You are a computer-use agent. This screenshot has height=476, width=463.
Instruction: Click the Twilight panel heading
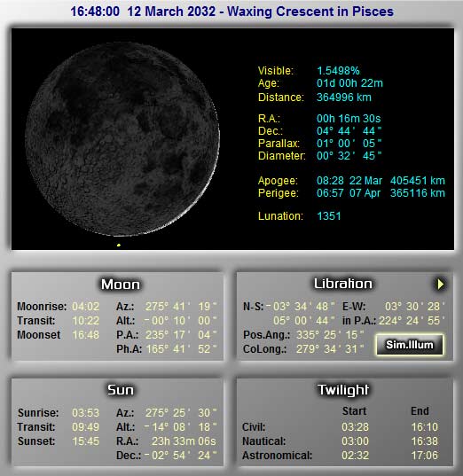coord(343,390)
